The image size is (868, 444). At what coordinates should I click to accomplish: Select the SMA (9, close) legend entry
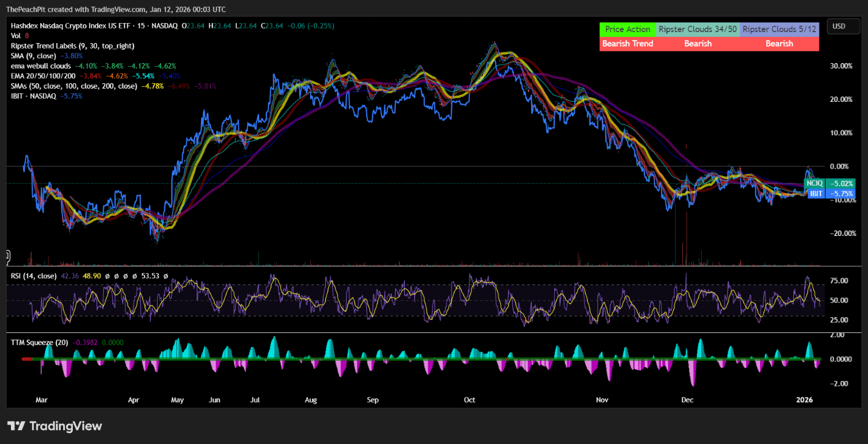click(x=33, y=55)
